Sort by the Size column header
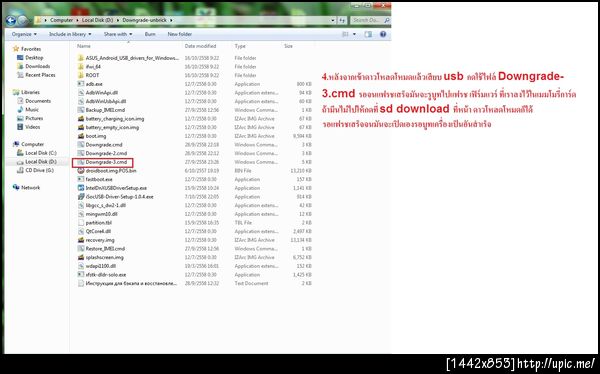600x374 pixels. pyautogui.click(x=288, y=46)
